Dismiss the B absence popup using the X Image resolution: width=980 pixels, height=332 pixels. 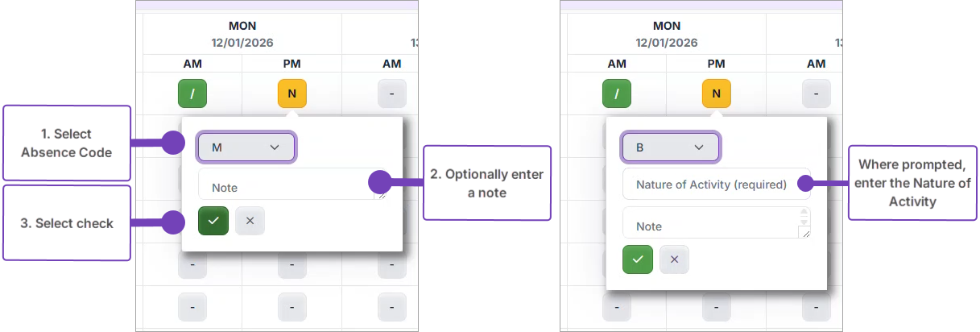click(674, 259)
